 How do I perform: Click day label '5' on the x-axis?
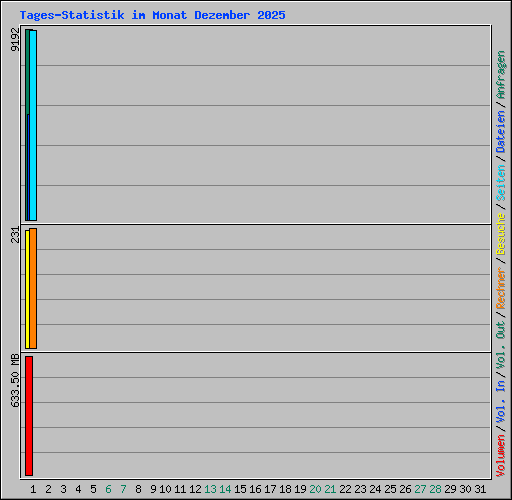(93, 489)
